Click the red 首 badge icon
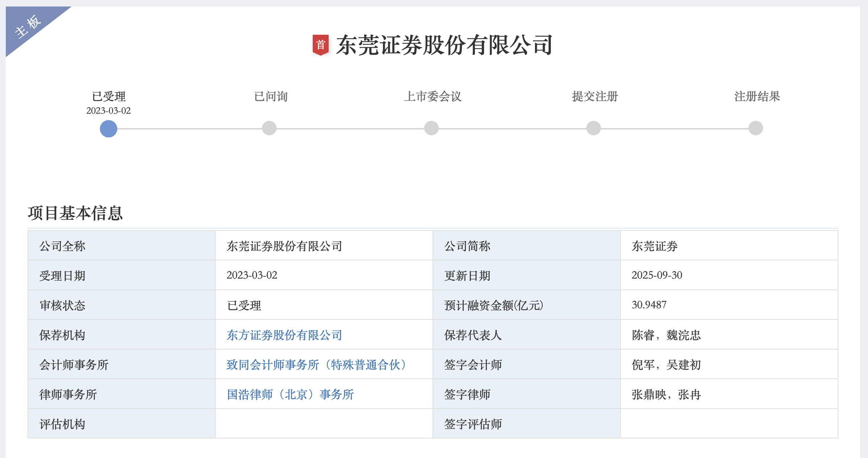 pyautogui.click(x=321, y=44)
